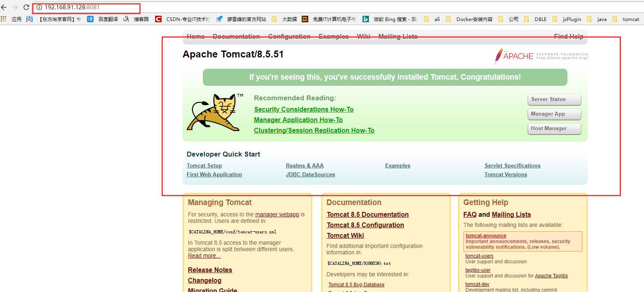Open Security Considerations How-To link
Image resolution: width=644 pixels, height=292 pixels.
coord(304,109)
